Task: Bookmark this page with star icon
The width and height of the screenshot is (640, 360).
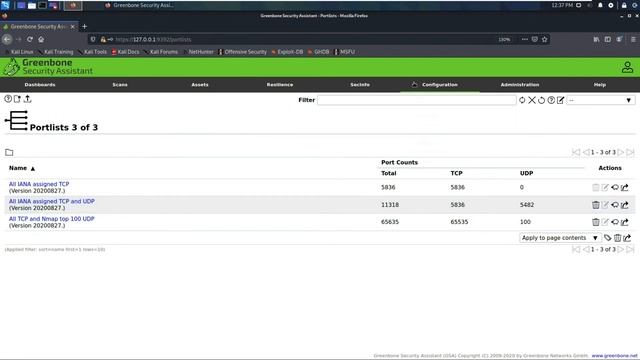Action: pos(544,39)
